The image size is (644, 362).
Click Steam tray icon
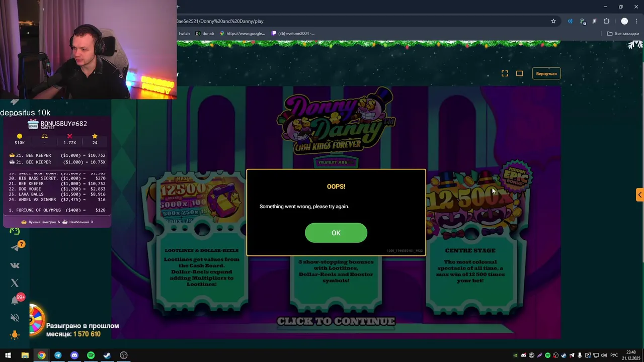point(563,355)
